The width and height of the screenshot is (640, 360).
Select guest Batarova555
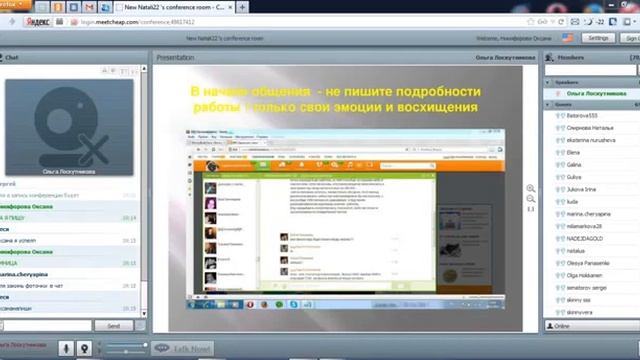pyautogui.click(x=582, y=116)
